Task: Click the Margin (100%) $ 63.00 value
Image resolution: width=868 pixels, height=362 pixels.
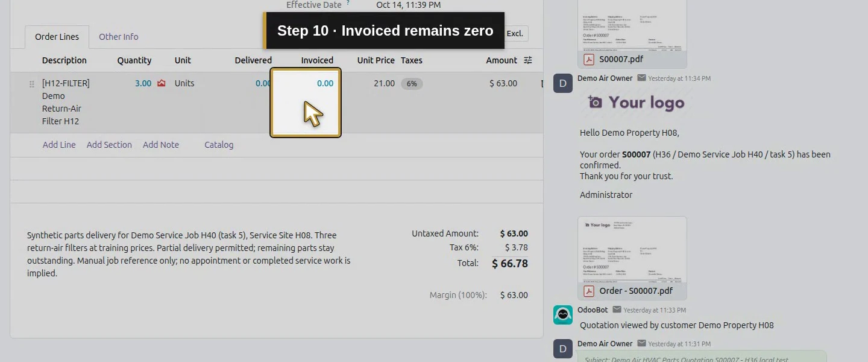Action: pos(514,295)
